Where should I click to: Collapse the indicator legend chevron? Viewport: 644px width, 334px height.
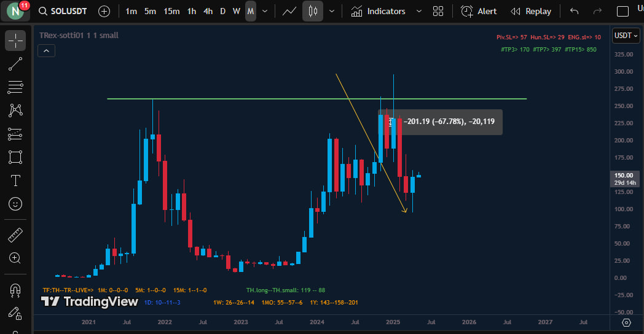pyautogui.click(x=47, y=51)
